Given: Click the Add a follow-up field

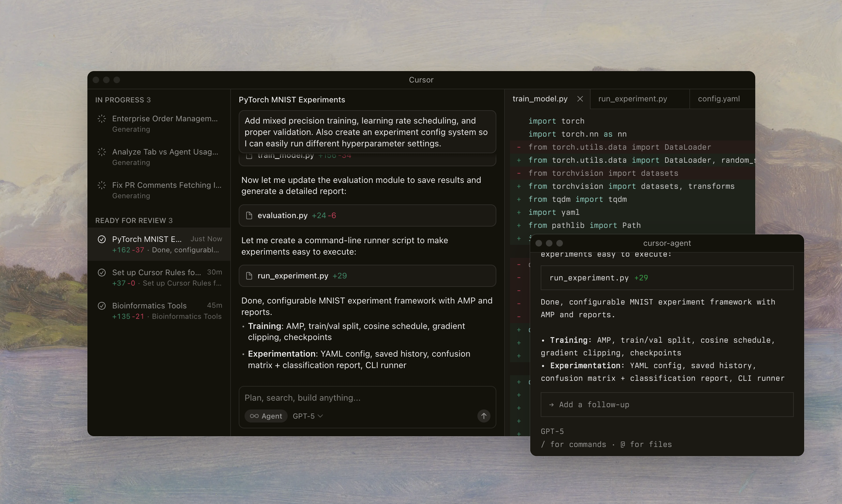Looking at the screenshot, I should [666, 405].
